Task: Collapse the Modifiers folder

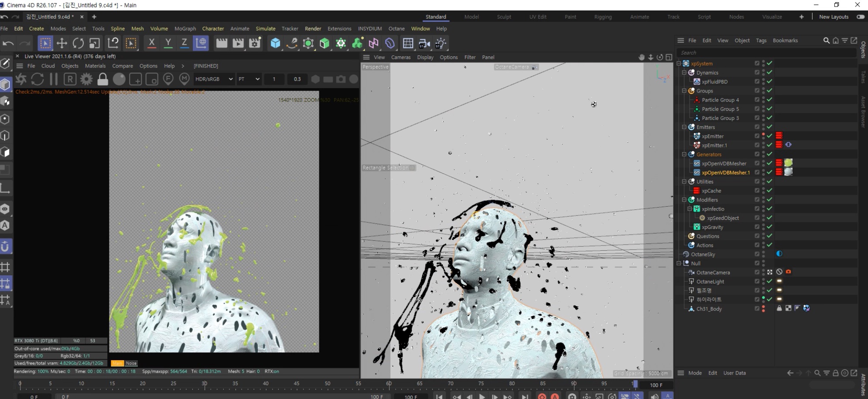Action: pos(684,200)
